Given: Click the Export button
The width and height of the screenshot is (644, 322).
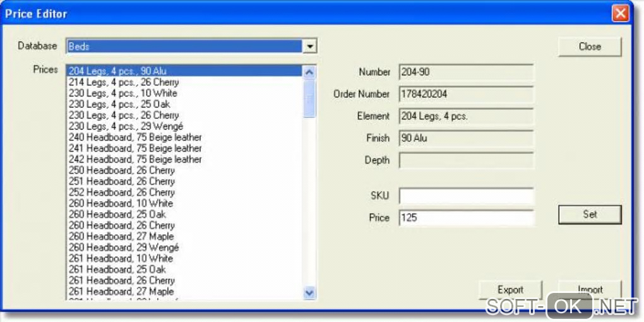Looking at the screenshot, I should pyautogui.click(x=511, y=290).
